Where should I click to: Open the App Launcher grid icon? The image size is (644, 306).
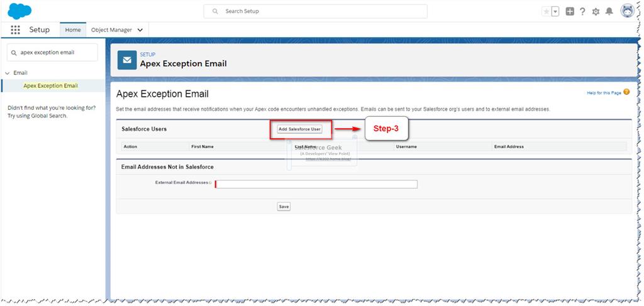[15, 30]
